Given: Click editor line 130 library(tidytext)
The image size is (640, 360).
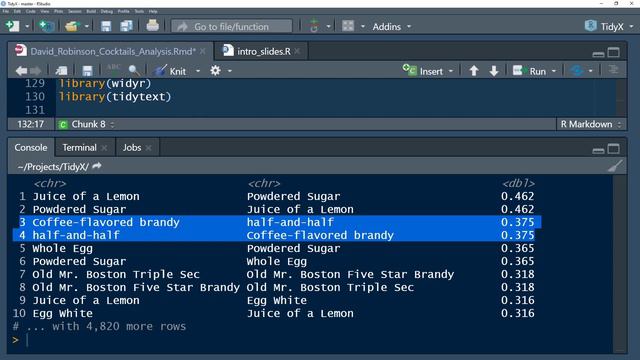Looking at the screenshot, I should tap(115, 97).
